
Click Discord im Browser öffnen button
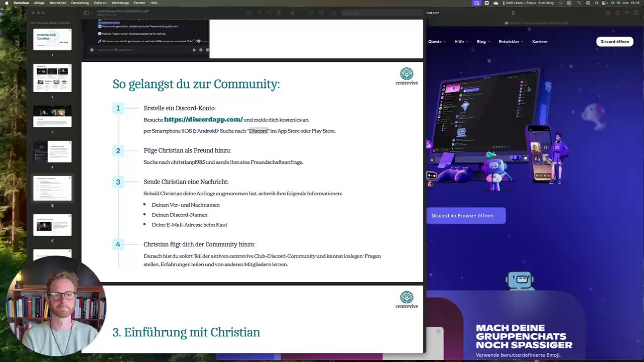[x=466, y=216]
